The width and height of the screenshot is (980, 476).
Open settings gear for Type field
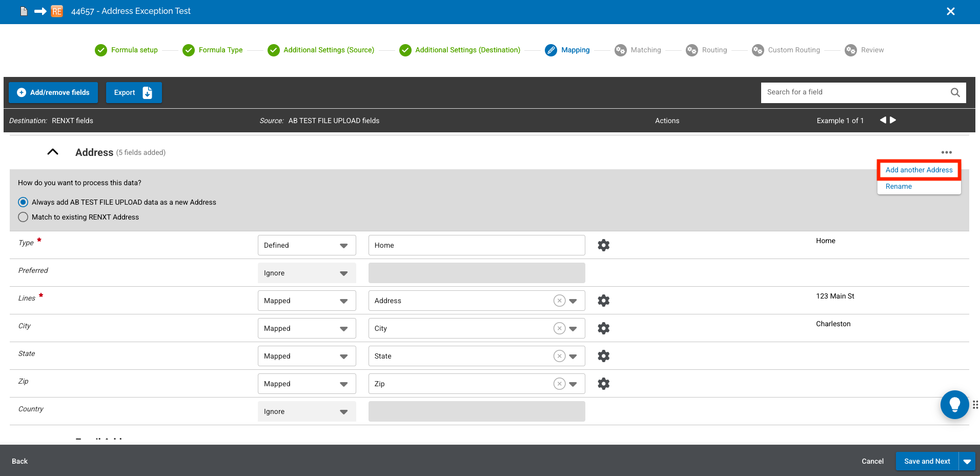[x=603, y=245]
